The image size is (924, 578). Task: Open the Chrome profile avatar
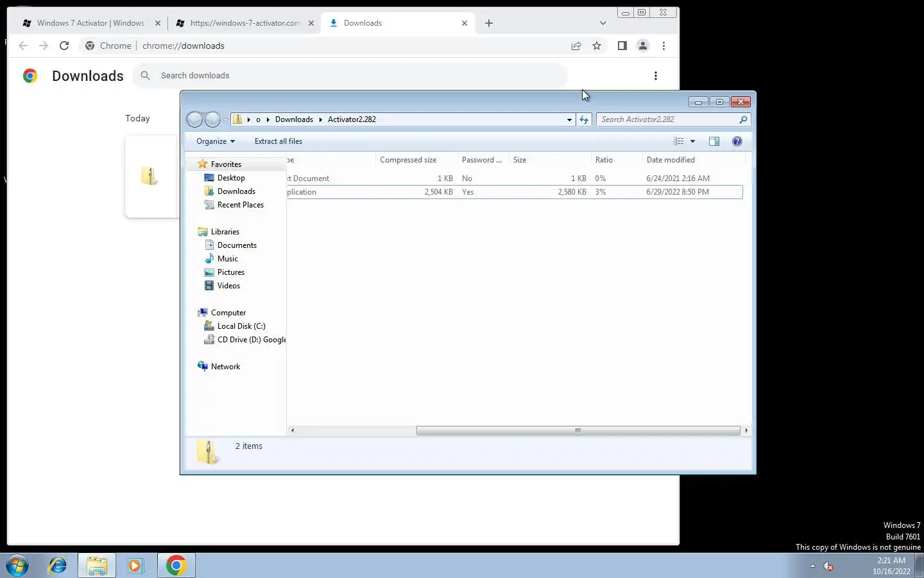point(642,46)
